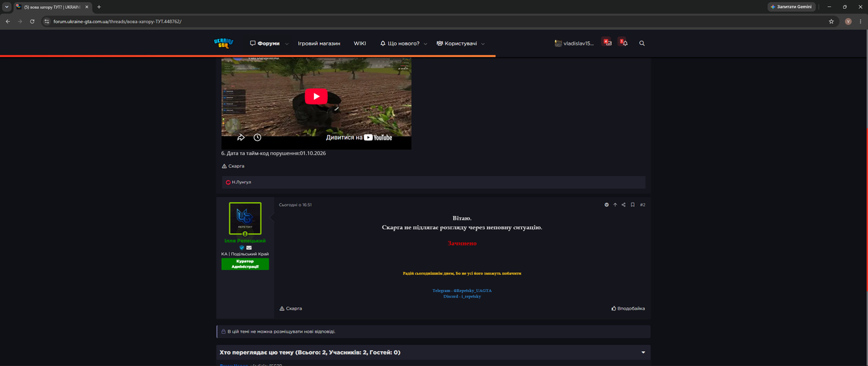Viewport: 868px width, 366px height.
Task: Play the embedded YouTube video
Action: (x=316, y=96)
